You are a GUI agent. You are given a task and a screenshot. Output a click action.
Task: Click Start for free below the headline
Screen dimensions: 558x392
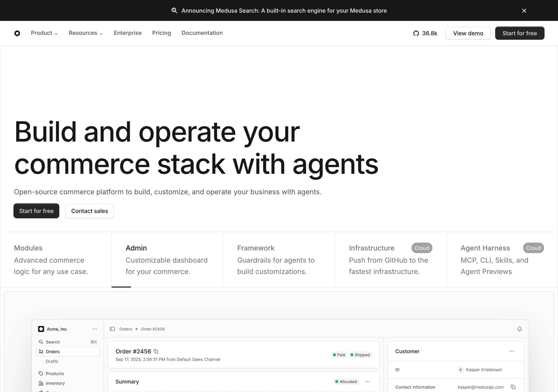click(x=36, y=211)
